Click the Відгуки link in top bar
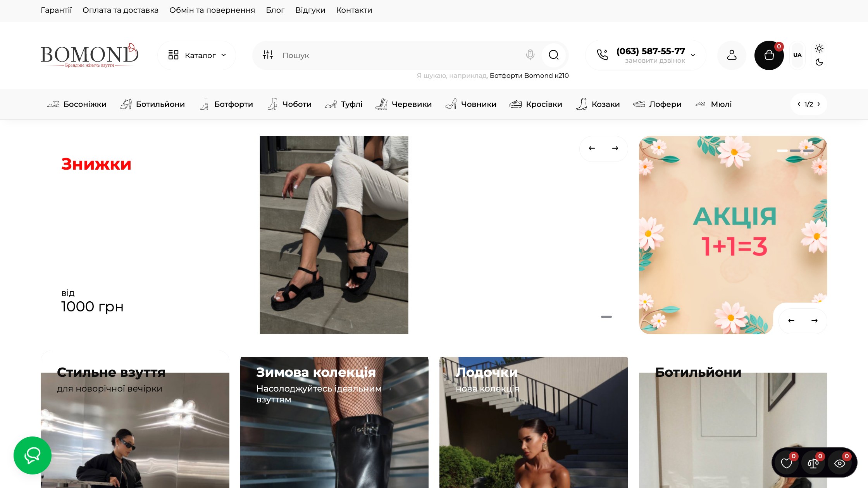Viewport: 868px width, 488px height. 310,10
